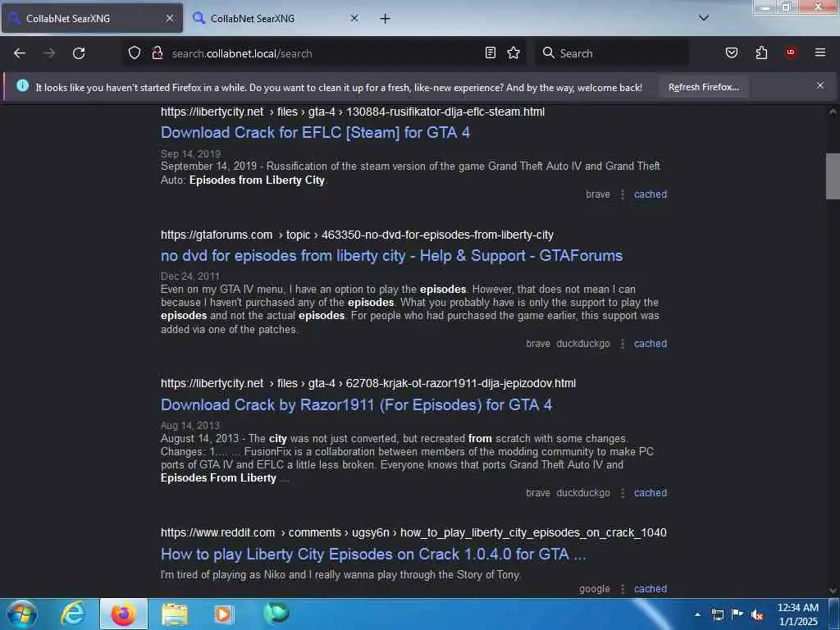Viewport: 840px width, 630px height.
Task: Click the green round app icon on taskbar
Action: (x=276, y=613)
